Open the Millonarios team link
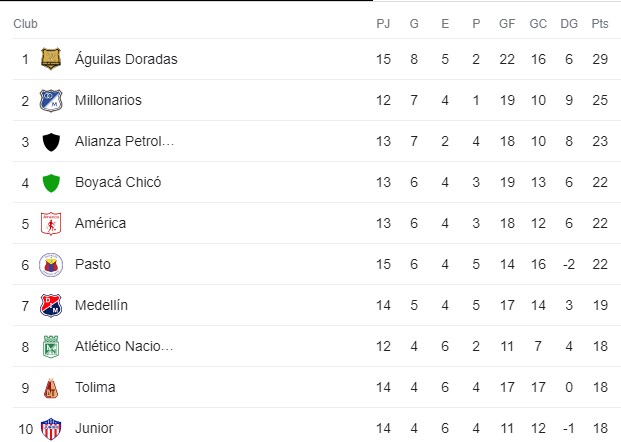Viewport: 621px width, 442px height. [108, 100]
